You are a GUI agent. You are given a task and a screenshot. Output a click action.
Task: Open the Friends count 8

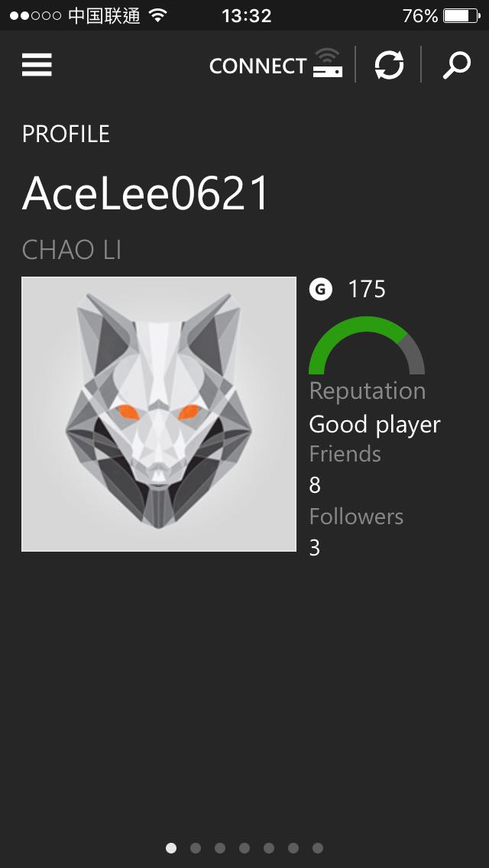click(315, 485)
